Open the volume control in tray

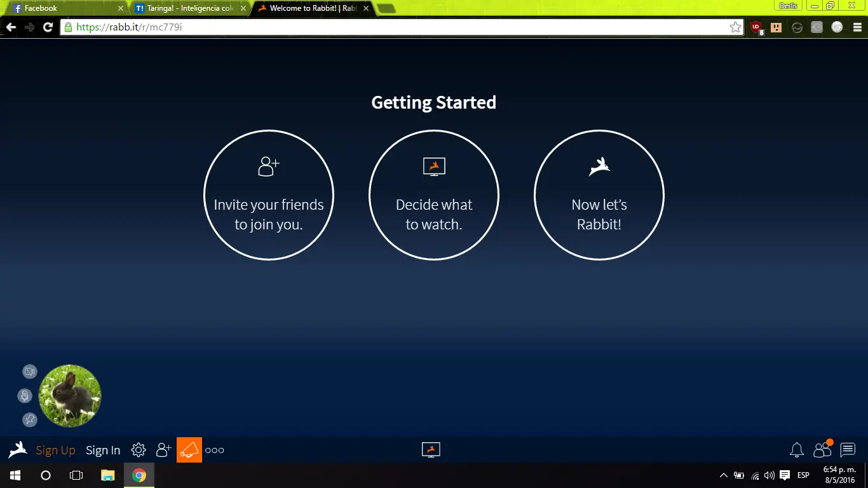click(770, 475)
